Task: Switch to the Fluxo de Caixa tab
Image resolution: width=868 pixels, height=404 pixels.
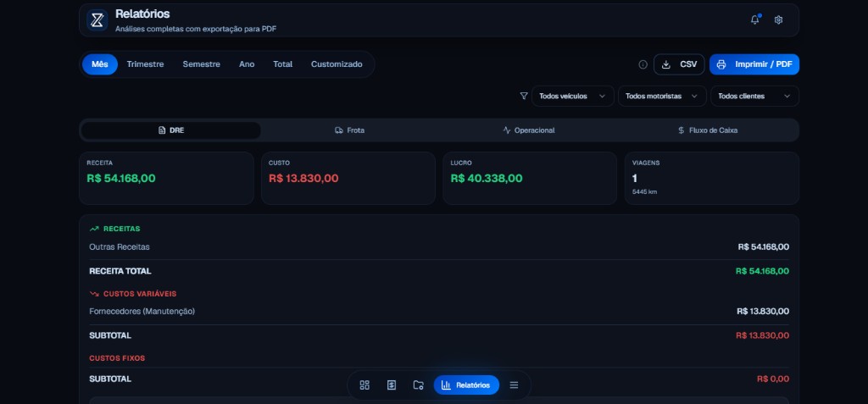Action: point(708,130)
